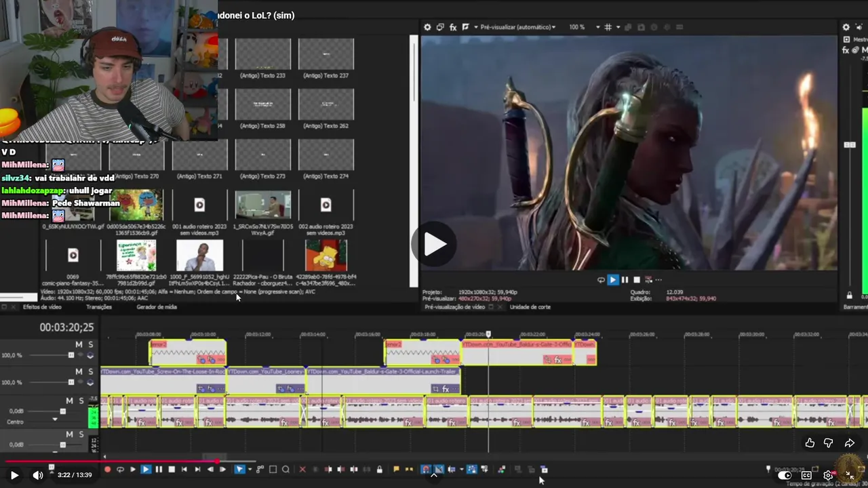Solo the second video track
Viewport: 868px width, 488px height.
point(90,371)
